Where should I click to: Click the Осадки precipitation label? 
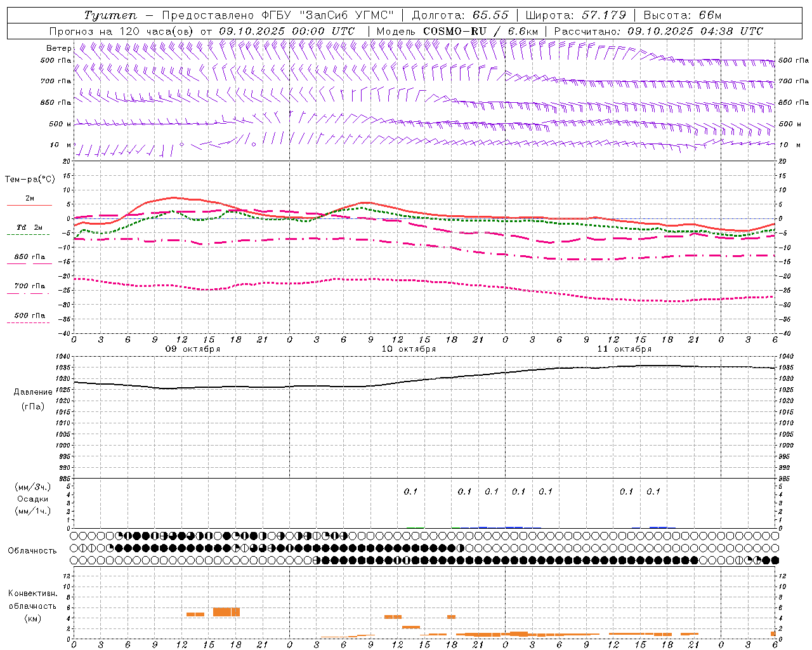(32, 499)
